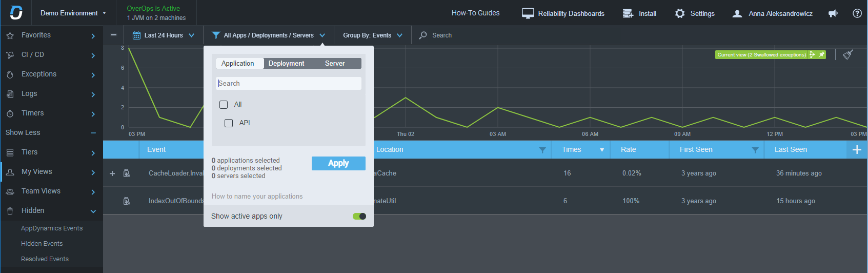Click the Timers clock icon
The height and width of the screenshot is (273, 868).
10,113
